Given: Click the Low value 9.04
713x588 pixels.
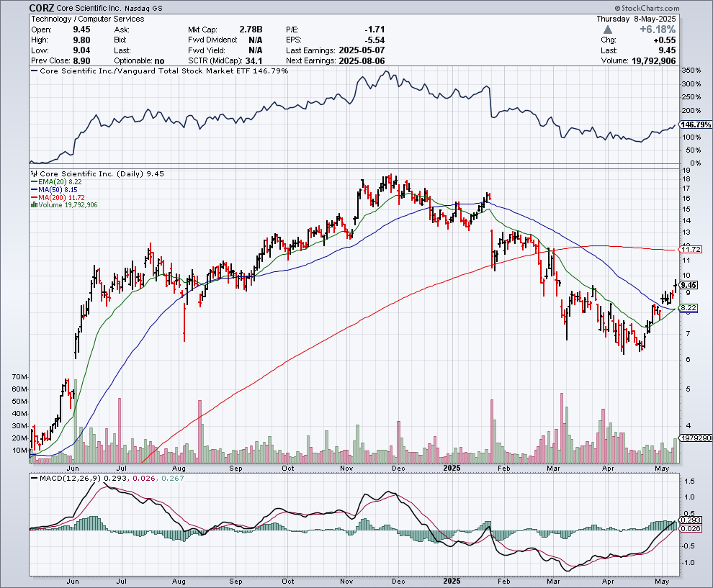Looking at the screenshot, I should pos(82,50).
